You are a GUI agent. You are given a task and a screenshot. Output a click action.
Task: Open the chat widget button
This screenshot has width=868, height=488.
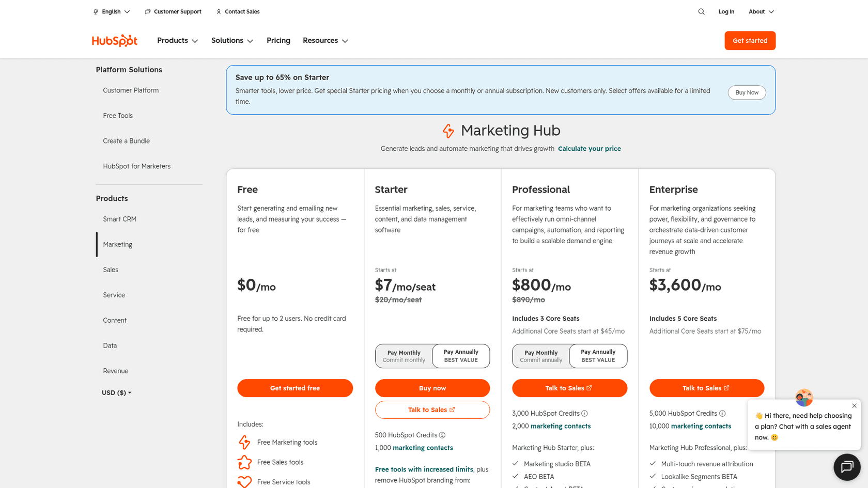[846, 467]
